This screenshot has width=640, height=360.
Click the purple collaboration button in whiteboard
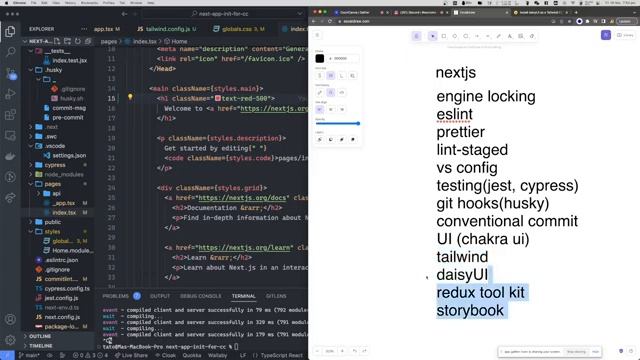pyautogui.click(x=606, y=35)
